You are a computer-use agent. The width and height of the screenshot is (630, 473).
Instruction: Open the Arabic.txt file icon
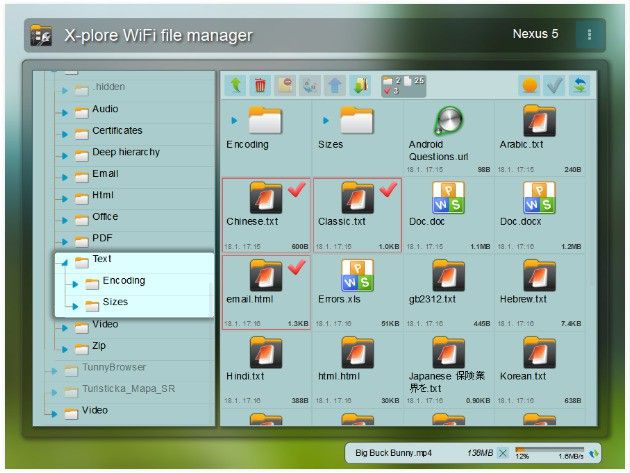pos(540,120)
